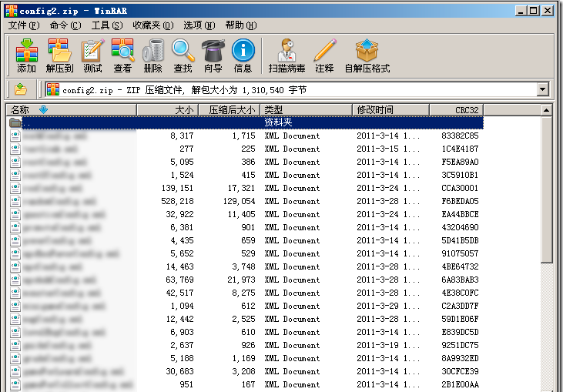563x392 pixels.
Task: Select the parent folder '..' icon
Action: (x=15, y=122)
